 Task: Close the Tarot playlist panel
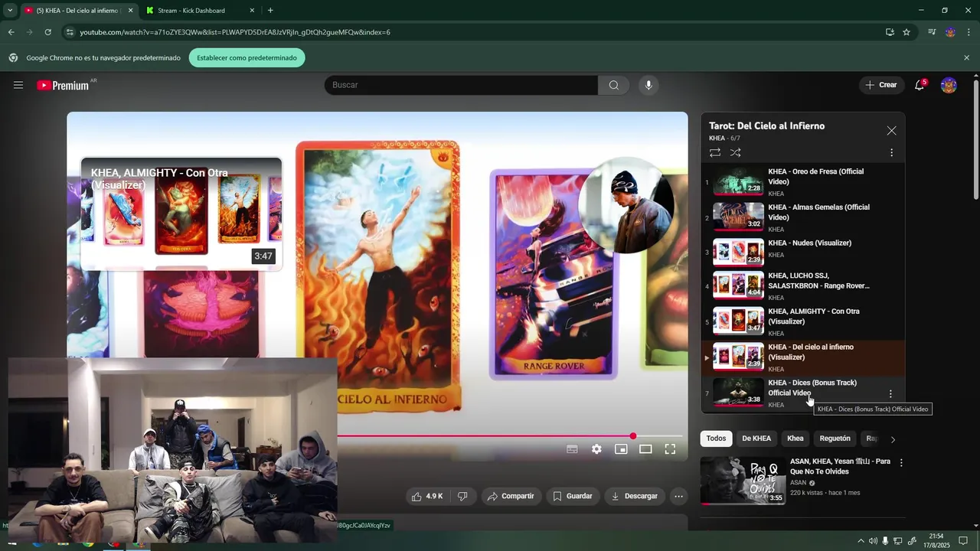pos(891,131)
